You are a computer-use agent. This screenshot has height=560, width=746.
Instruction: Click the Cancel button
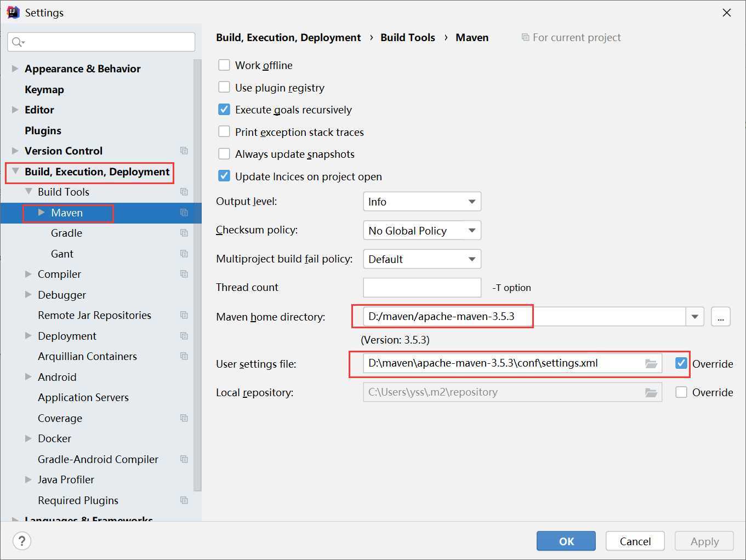635,541
